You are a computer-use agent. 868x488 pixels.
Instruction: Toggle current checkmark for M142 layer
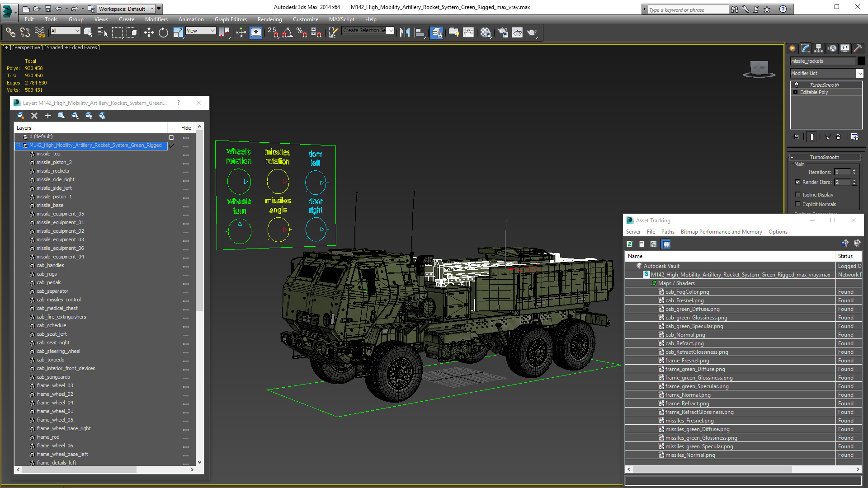tap(172, 145)
